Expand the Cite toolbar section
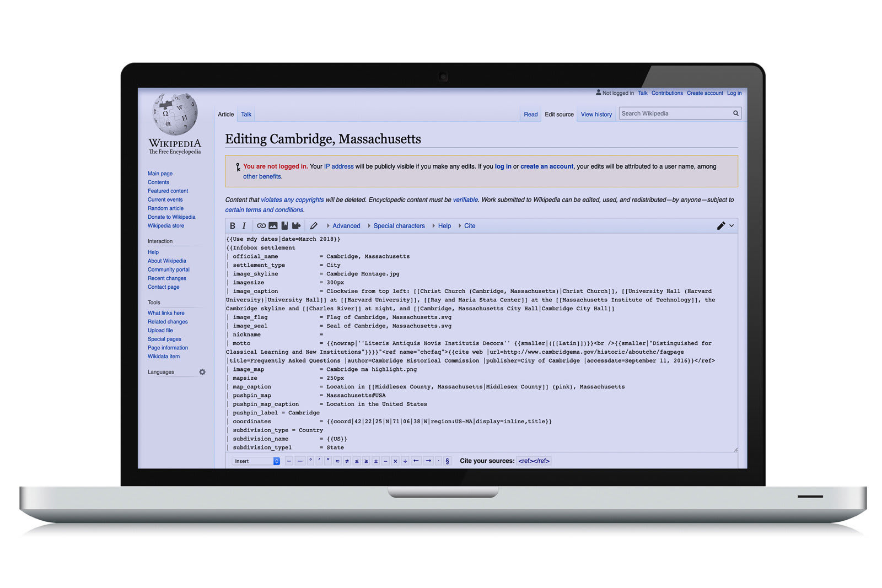This screenshot has width=882, height=588. pyautogui.click(x=467, y=226)
